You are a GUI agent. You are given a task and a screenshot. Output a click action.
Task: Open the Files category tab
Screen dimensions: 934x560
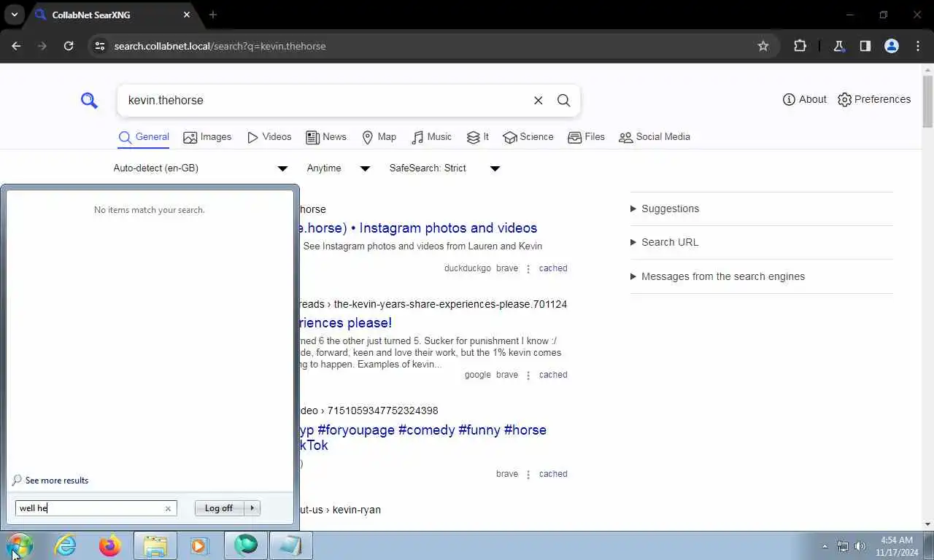tap(586, 137)
